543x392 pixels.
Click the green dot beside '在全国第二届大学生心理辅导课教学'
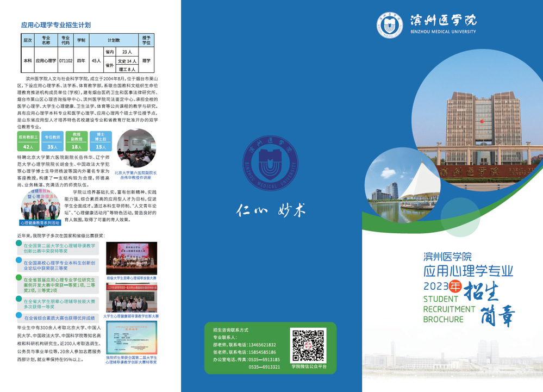pos(19,243)
